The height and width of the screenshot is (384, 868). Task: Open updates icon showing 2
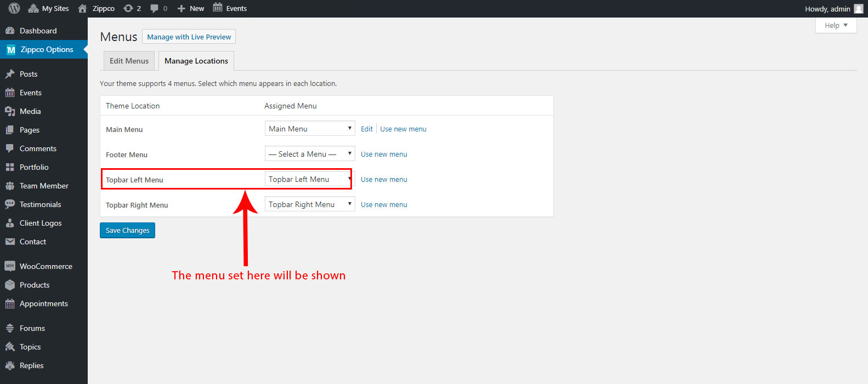(x=128, y=8)
